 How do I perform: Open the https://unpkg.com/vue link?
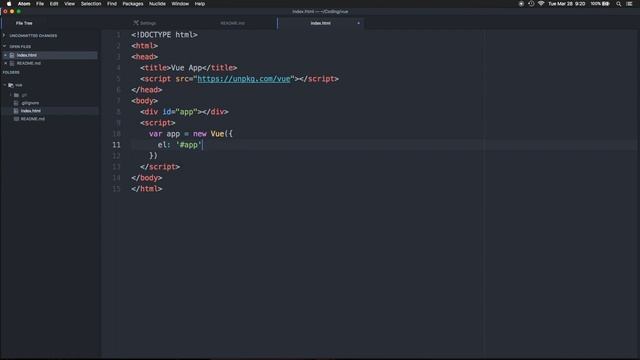(244, 79)
